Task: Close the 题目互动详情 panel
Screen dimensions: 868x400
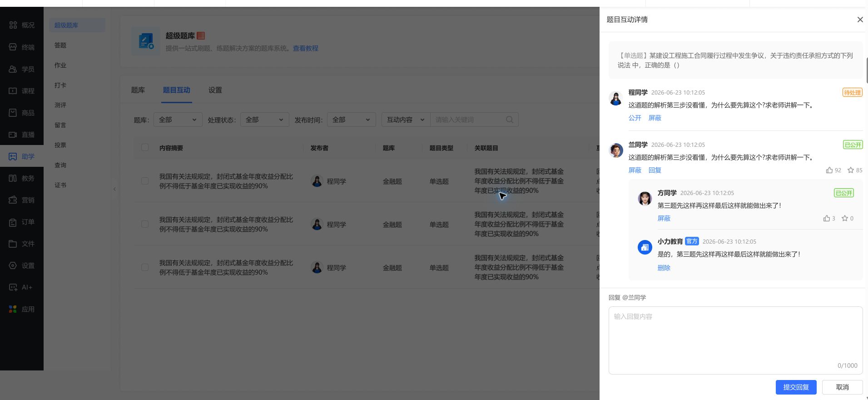Action: [860, 20]
